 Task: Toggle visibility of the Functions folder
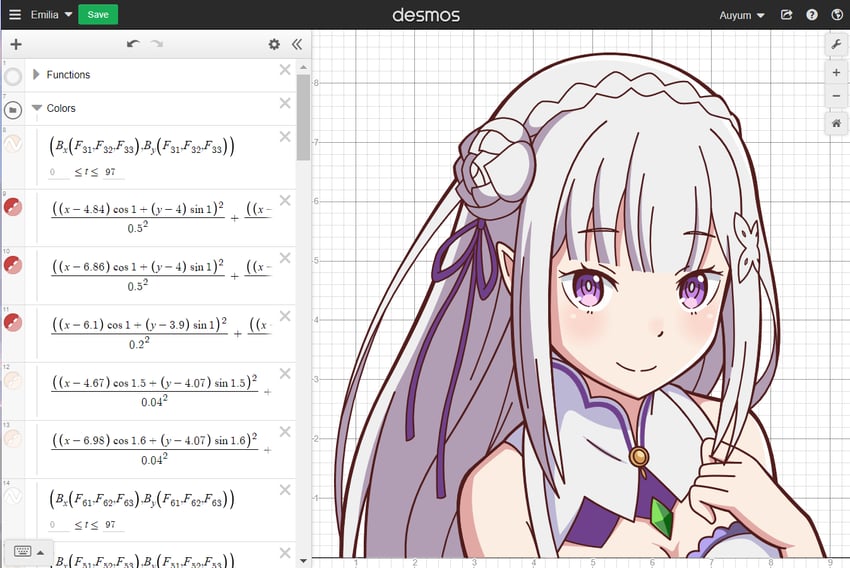pos(13,76)
